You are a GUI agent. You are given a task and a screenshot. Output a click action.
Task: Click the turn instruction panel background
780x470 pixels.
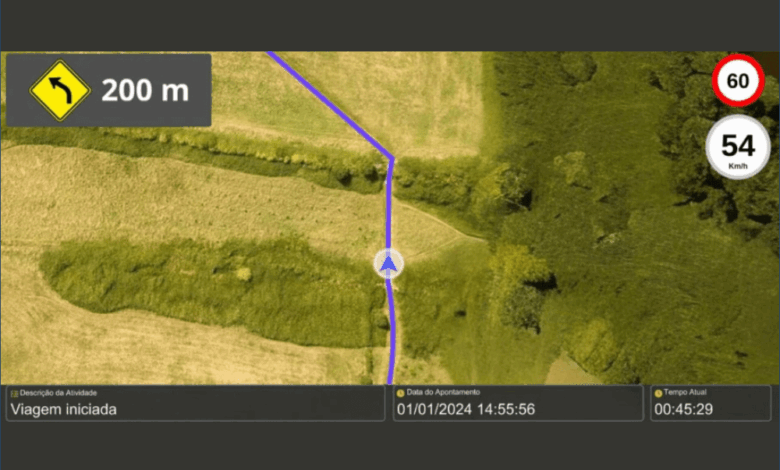pos(108,90)
